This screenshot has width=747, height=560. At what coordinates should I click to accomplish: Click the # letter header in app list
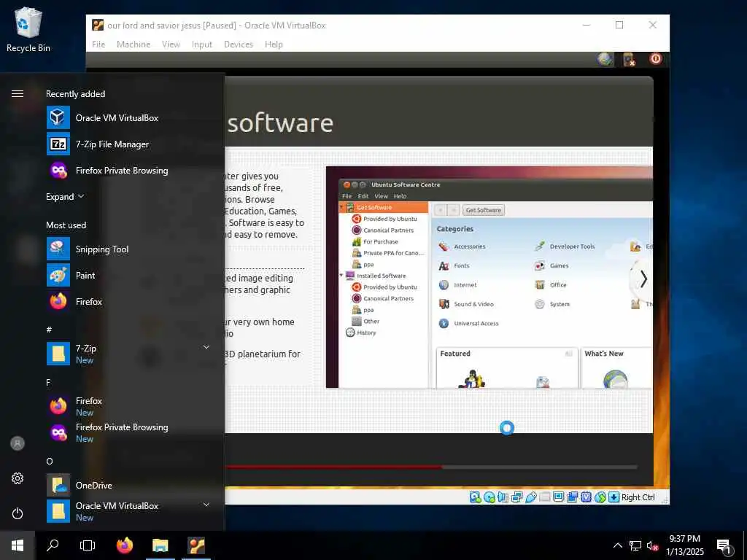point(49,330)
